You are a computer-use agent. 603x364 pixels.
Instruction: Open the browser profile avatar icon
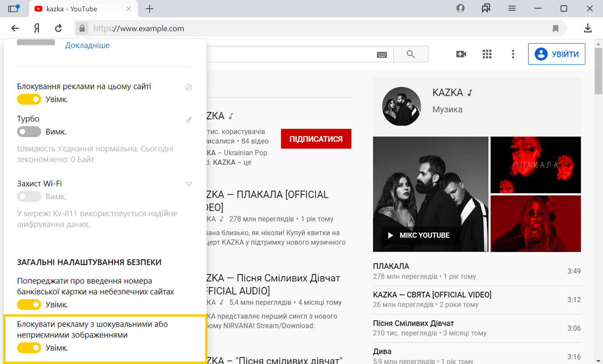(x=461, y=8)
